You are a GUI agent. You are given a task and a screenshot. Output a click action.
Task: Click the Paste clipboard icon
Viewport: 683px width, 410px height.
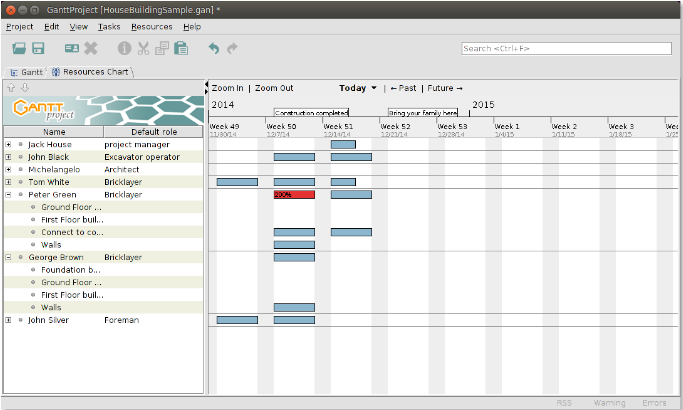click(180, 48)
